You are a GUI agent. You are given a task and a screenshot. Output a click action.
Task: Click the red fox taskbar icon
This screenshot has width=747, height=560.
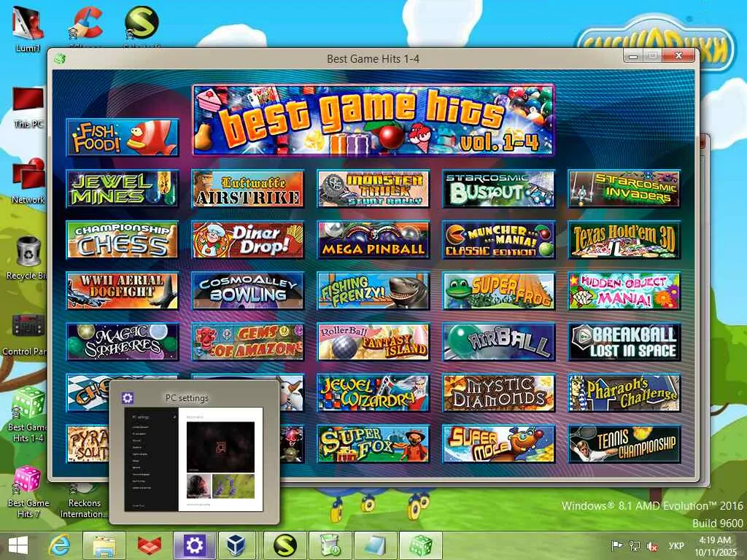[149, 545]
